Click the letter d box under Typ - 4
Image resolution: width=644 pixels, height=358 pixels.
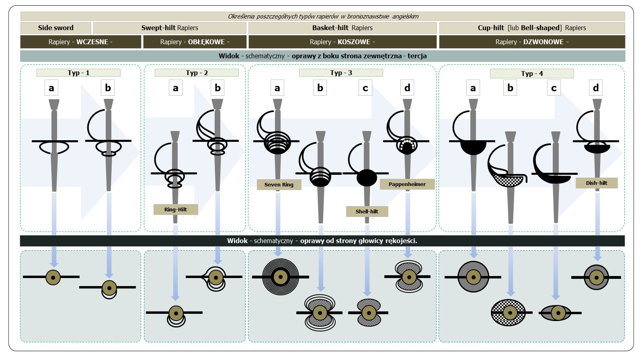[595, 88]
